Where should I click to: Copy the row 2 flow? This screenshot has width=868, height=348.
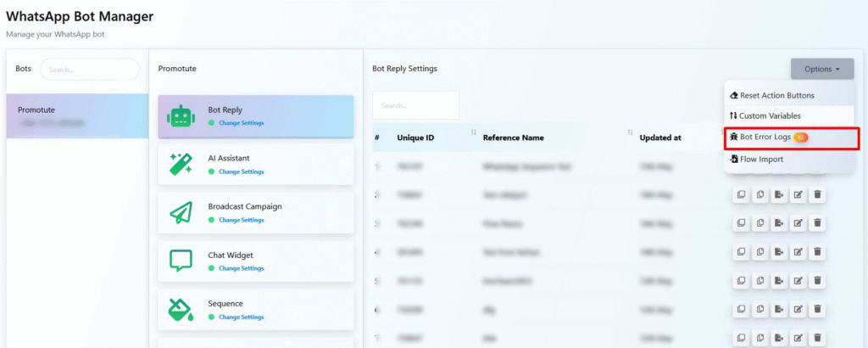tap(760, 194)
